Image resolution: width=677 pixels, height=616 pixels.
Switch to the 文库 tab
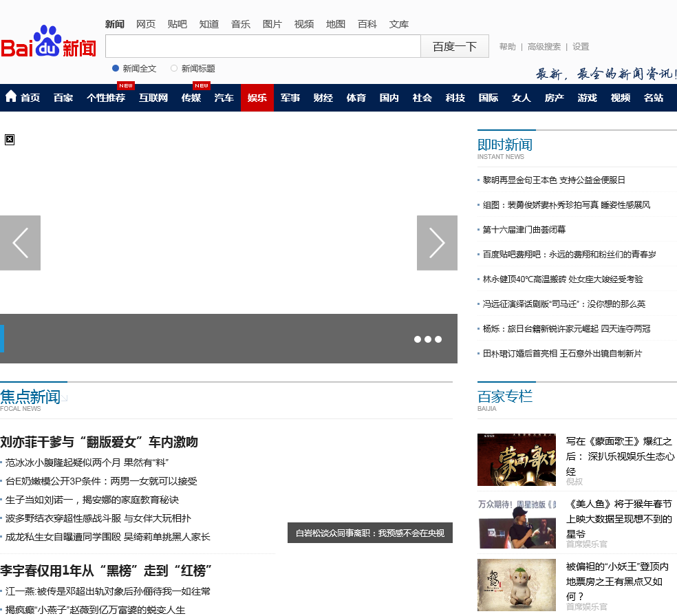399,24
